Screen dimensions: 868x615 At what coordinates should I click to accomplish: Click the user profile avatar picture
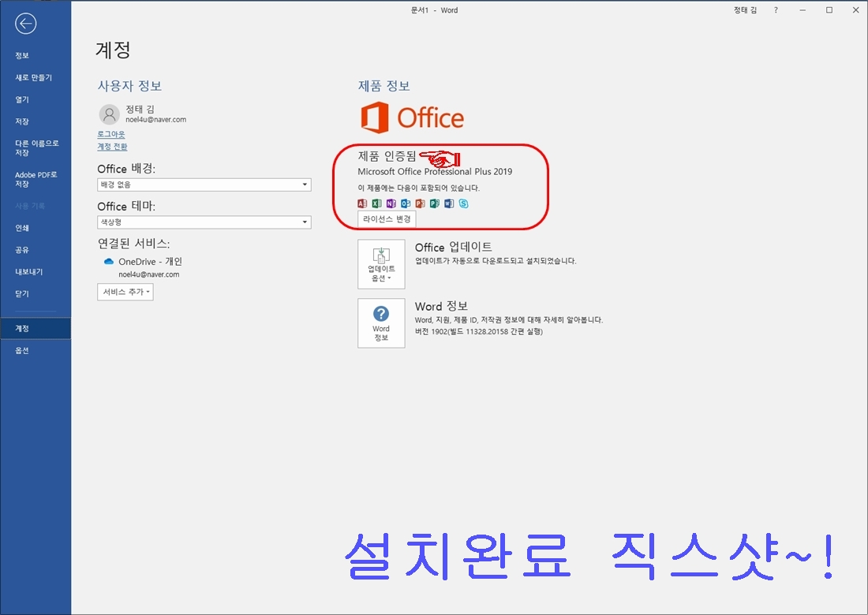coord(109,114)
